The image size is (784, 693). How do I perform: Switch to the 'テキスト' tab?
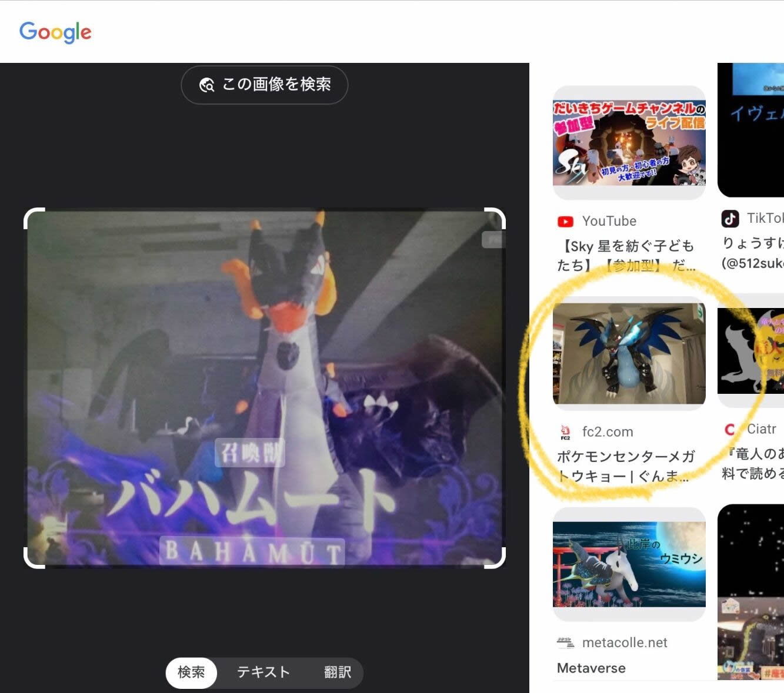[x=263, y=672]
